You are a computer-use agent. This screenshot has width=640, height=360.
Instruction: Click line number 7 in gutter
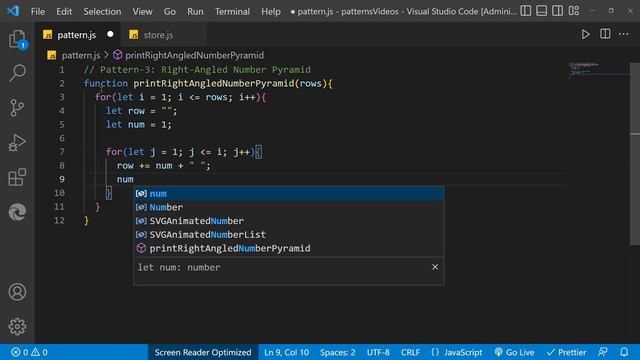[x=62, y=152]
